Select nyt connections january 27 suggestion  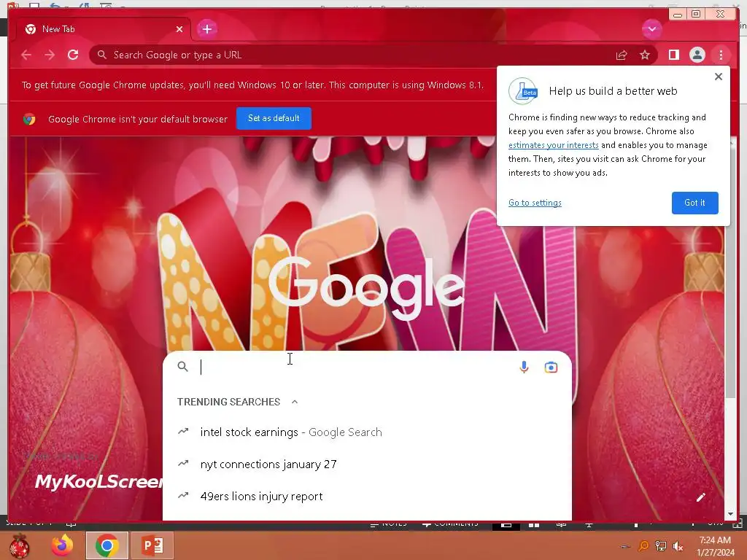(367, 464)
